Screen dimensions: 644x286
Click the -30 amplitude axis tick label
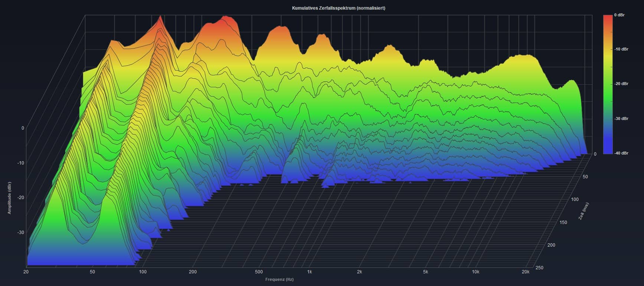20,233
